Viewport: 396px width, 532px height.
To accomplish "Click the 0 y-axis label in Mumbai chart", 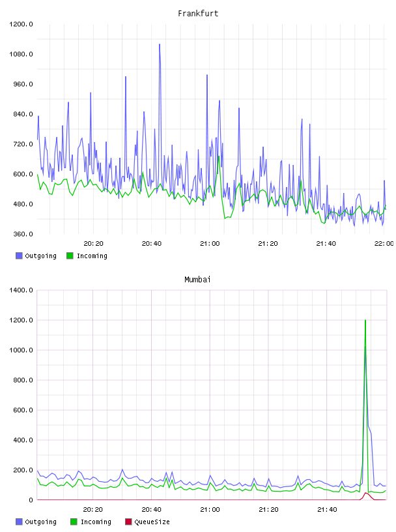I will 31,500.
